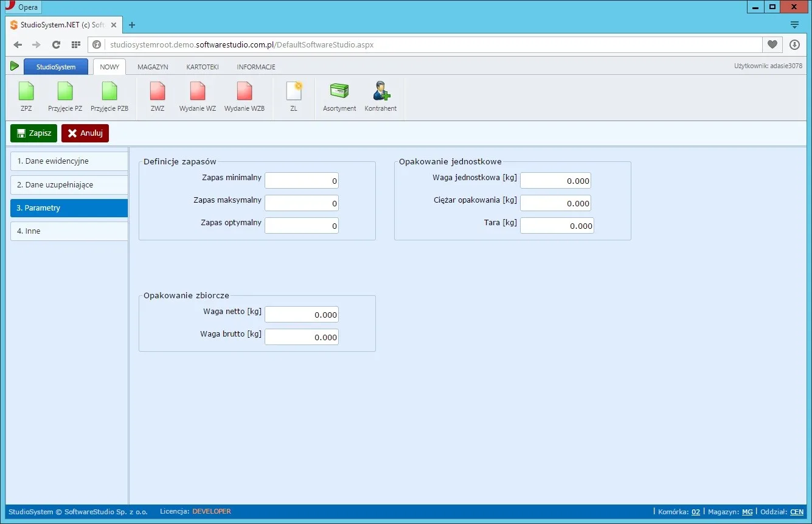
Task: Cancel editing with Anuluj button
Action: coord(85,133)
